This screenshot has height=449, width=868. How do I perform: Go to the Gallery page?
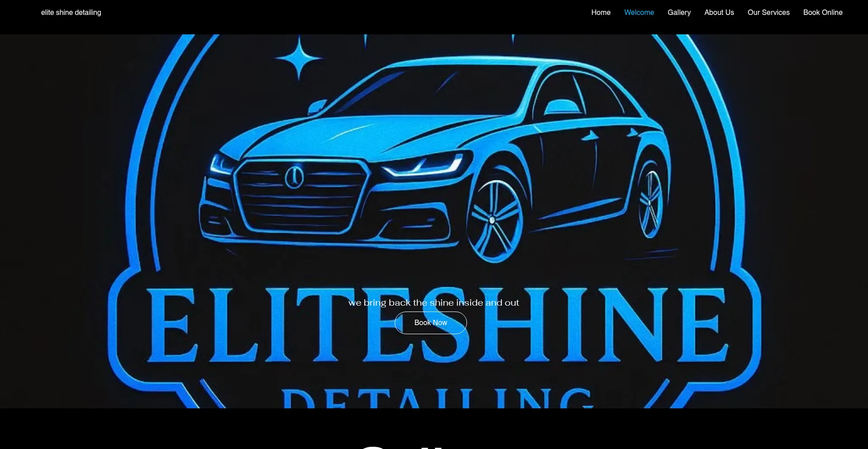679,13
